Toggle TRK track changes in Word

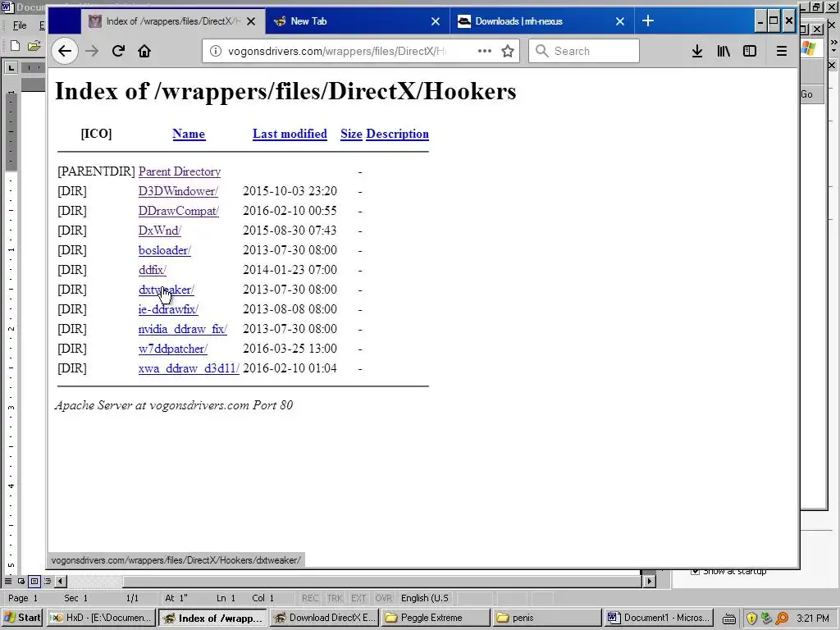click(x=335, y=598)
